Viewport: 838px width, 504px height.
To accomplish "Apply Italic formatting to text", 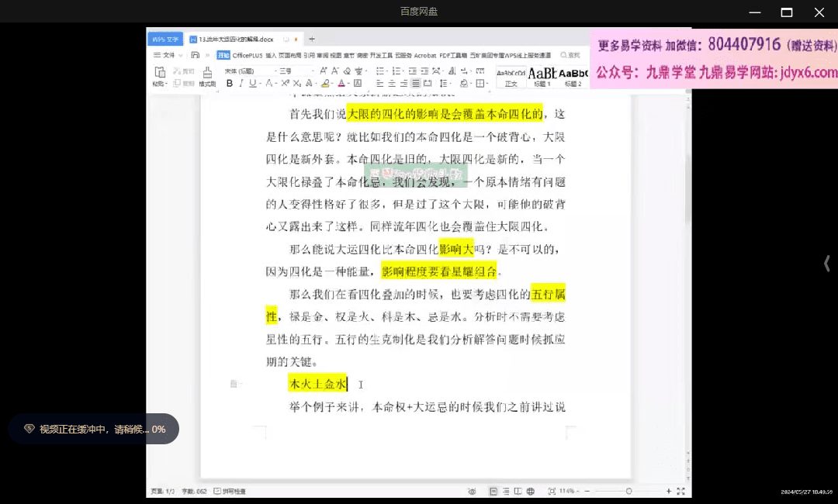I will 241,83.
